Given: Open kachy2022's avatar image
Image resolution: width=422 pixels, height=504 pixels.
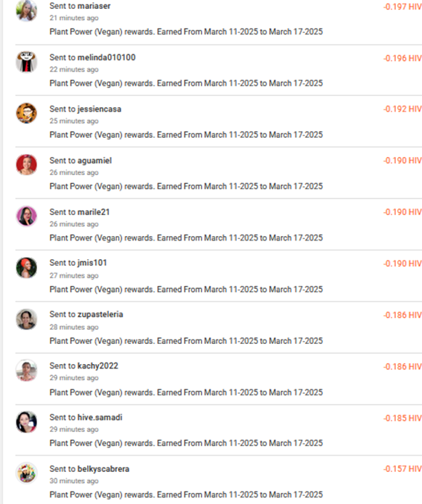Looking at the screenshot, I should (26, 370).
